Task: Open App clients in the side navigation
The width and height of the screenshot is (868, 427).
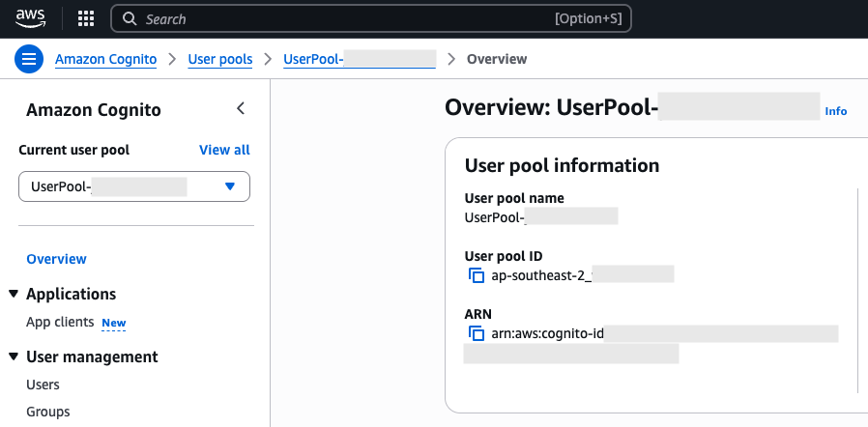Action: 60,322
